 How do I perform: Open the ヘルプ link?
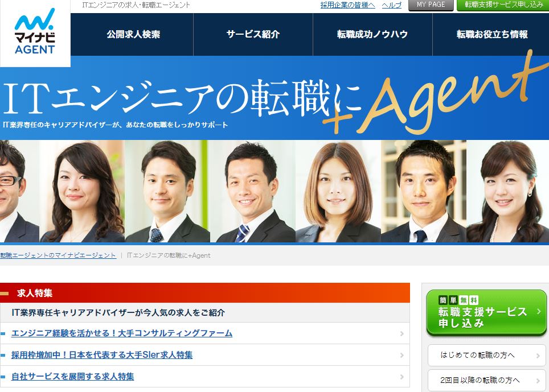[x=391, y=5]
